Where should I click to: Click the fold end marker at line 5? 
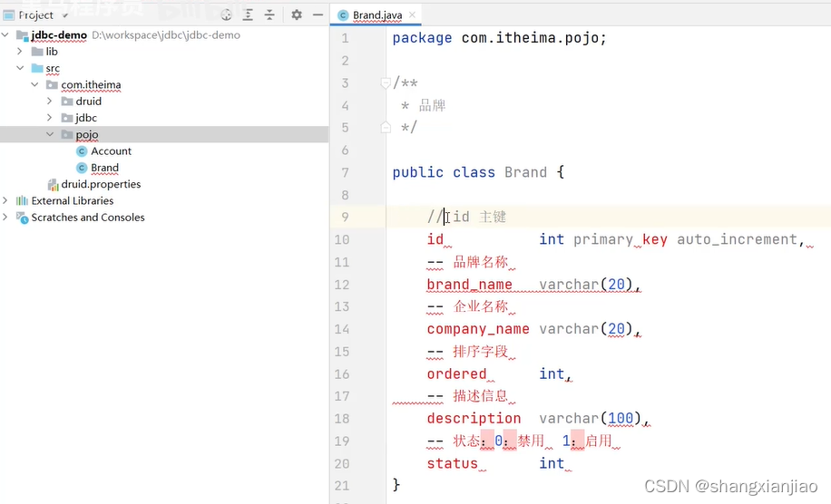click(x=386, y=128)
